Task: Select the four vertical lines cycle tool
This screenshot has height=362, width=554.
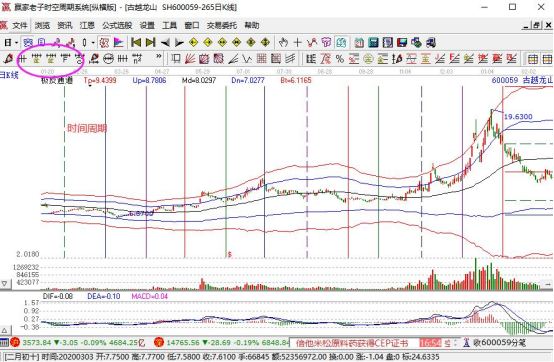Action: 123,59
